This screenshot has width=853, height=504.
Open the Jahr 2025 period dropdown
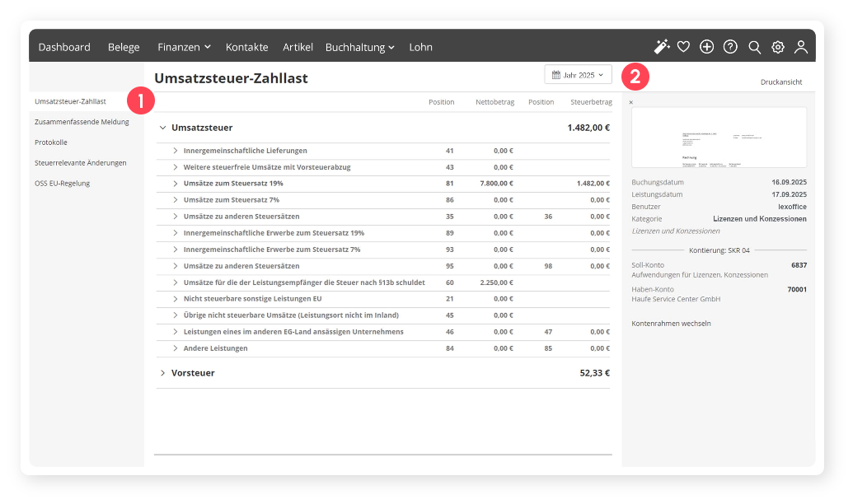(x=578, y=75)
